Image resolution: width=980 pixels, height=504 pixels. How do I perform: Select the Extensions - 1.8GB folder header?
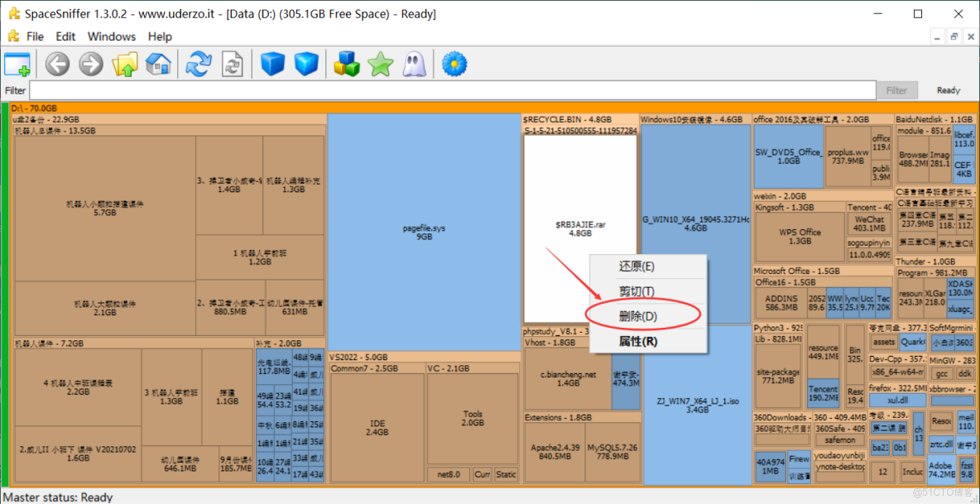[581, 417]
